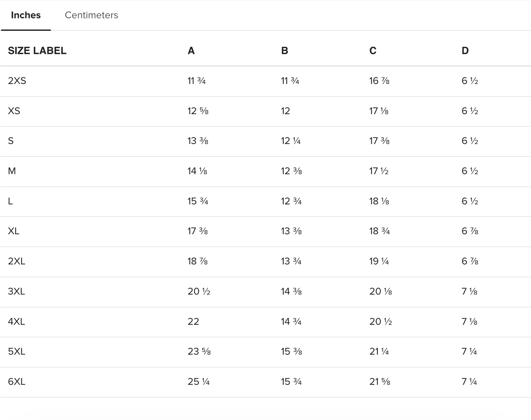531x420 pixels.
Task: Click column A value for 6XL
Action: (x=198, y=382)
